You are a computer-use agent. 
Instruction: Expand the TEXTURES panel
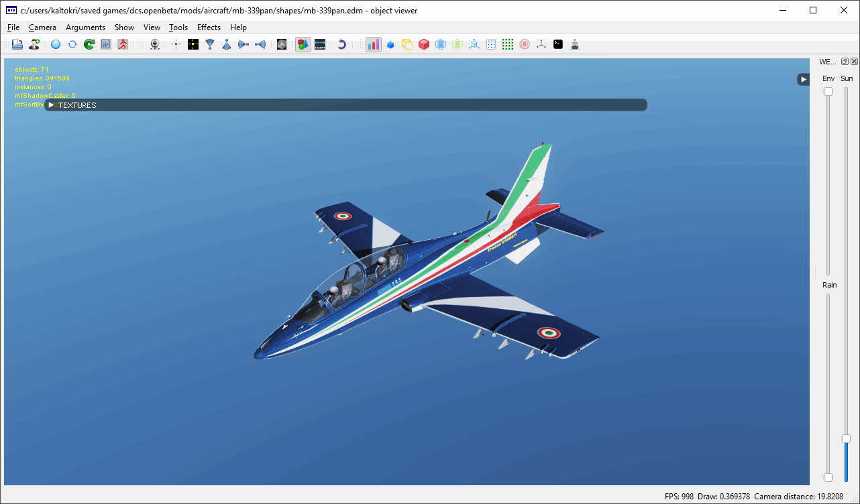[x=52, y=105]
